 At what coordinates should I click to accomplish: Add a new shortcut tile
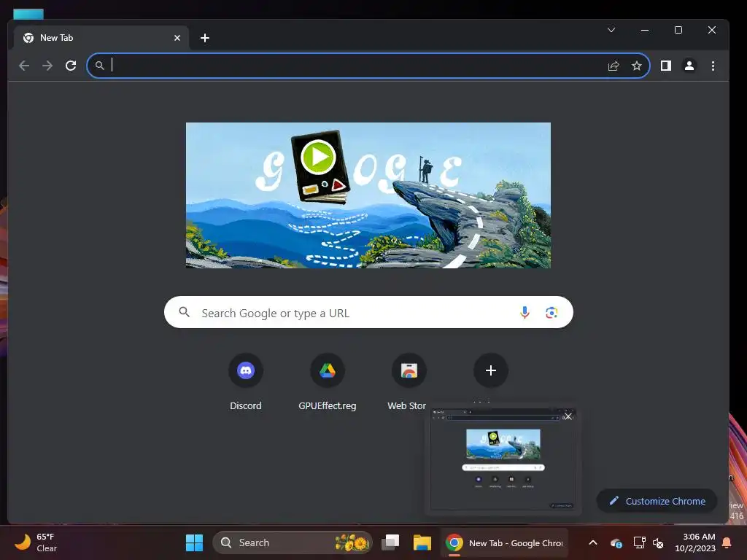tap(491, 370)
